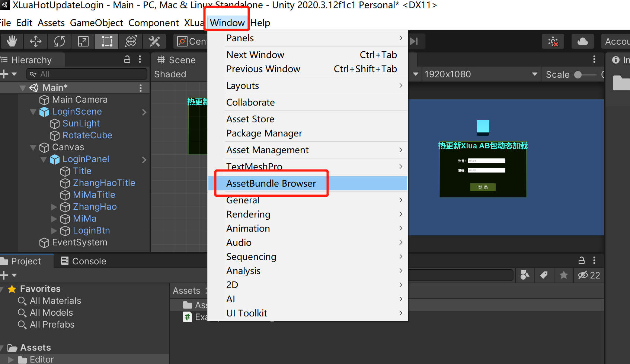Select the Rotate tool
This screenshot has height=364, width=630.
pyautogui.click(x=60, y=41)
